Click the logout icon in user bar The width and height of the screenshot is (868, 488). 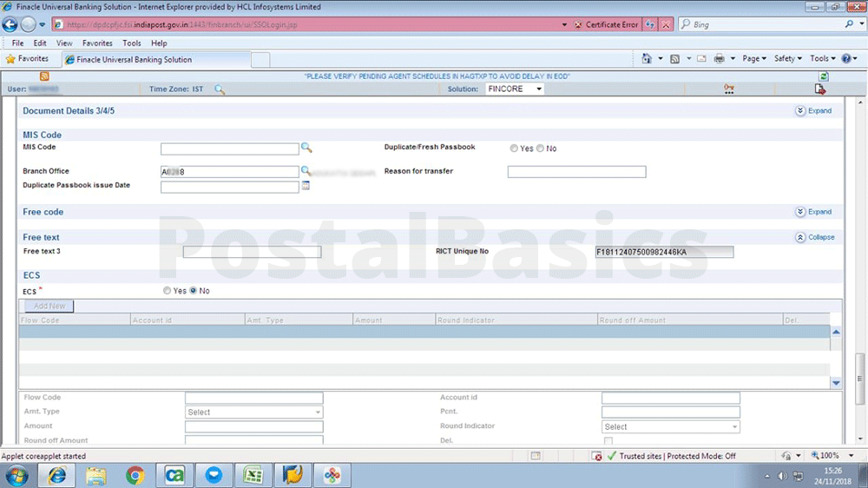(819, 89)
